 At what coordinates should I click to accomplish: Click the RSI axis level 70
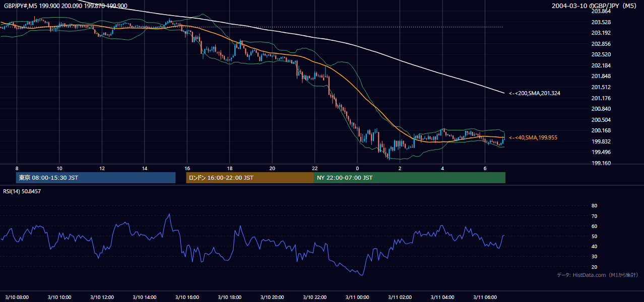(594, 216)
